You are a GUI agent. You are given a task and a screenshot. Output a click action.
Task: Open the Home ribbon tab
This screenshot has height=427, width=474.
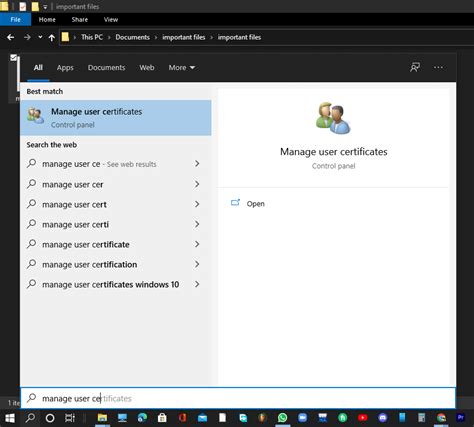(47, 20)
